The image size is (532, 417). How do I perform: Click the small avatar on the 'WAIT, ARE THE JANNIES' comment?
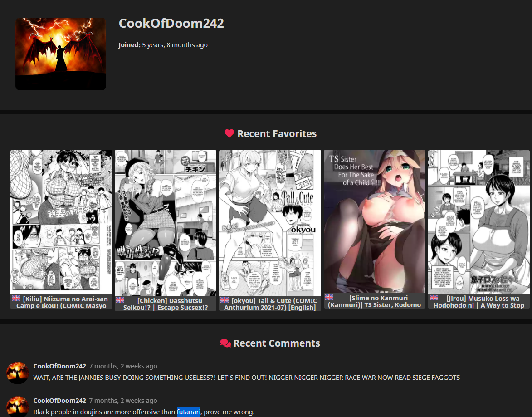click(18, 373)
